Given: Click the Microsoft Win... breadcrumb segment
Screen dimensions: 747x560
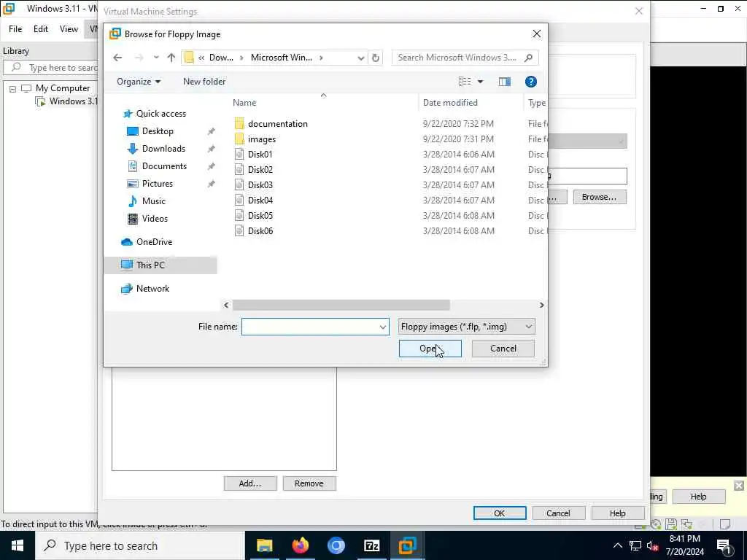Looking at the screenshot, I should coord(282,58).
